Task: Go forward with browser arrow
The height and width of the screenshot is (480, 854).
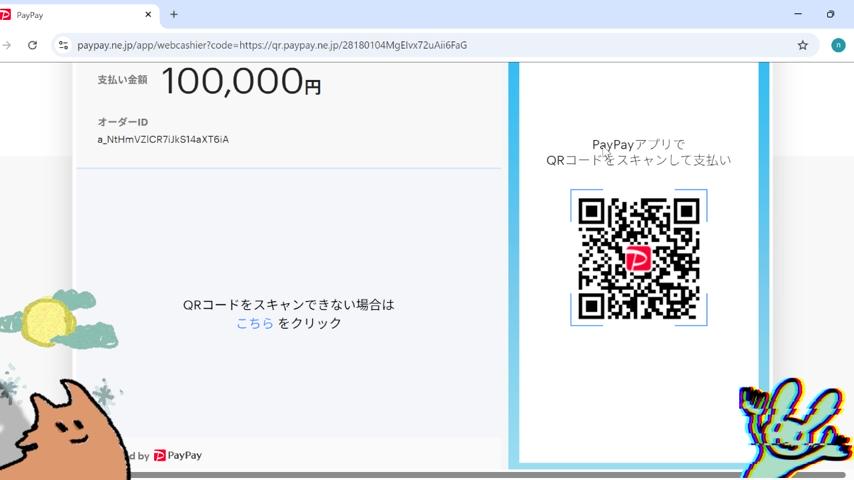Action: [7, 45]
